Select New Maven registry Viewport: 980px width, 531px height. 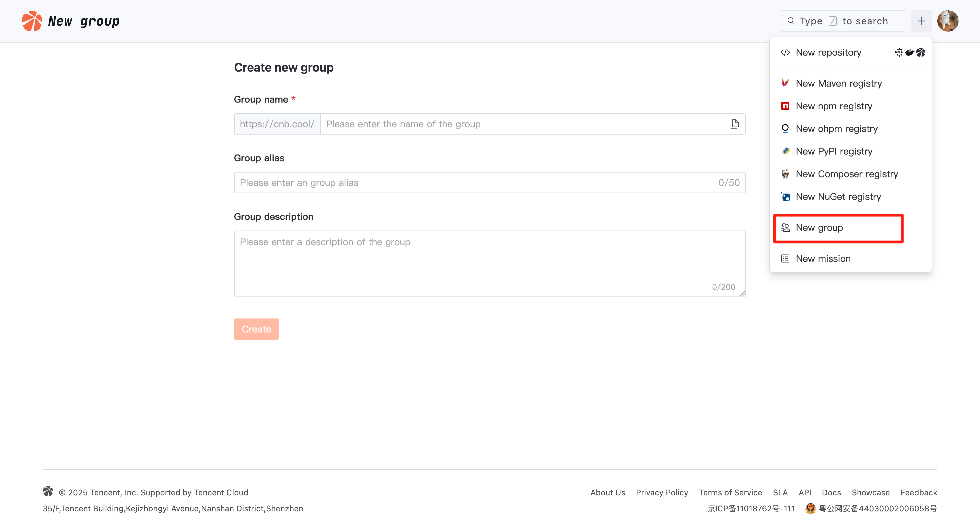coord(838,83)
